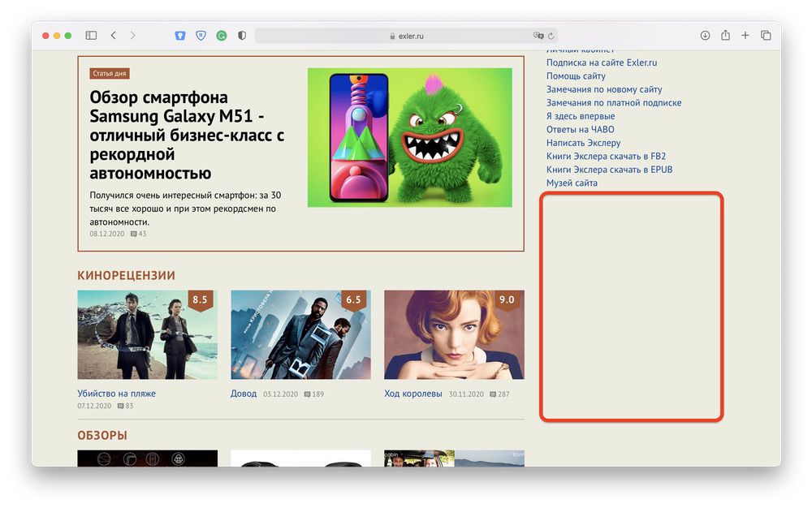Open the КИНОРЕЦЕНЗИИ section heading
This screenshot has width=812, height=508.
point(126,275)
